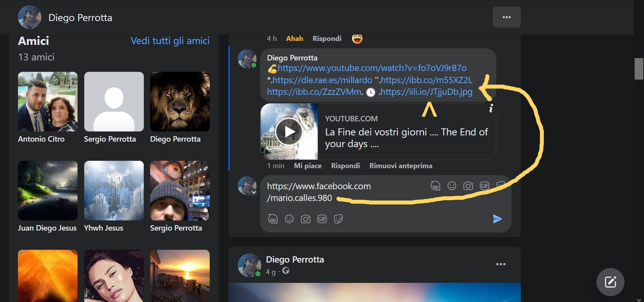Click the YOUTUBE.COM source label in preview
Image resolution: width=644 pixels, height=302 pixels.
pos(351,119)
